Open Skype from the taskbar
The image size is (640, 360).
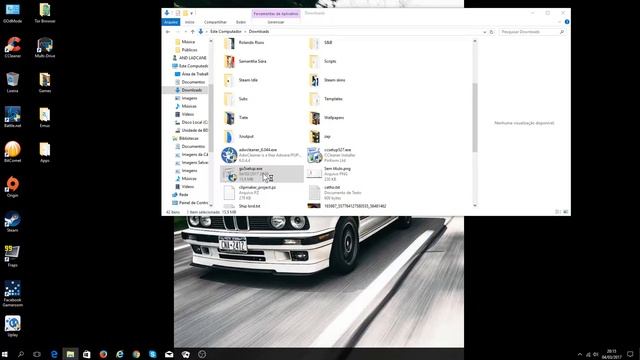(153, 354)
